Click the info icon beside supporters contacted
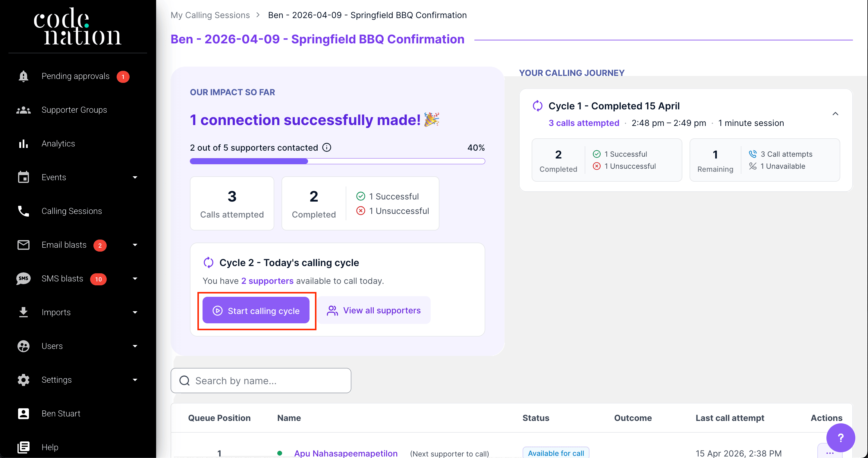 coord(326,148)
